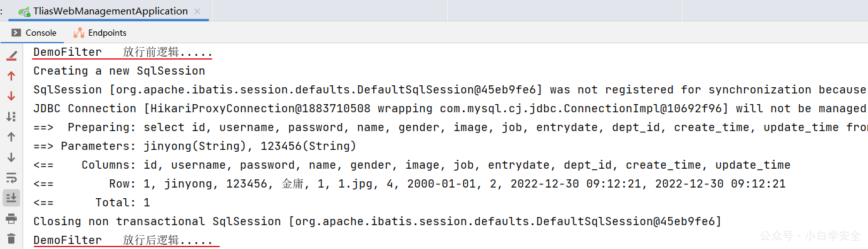The height and width of the screenshot is (249, 868).
Task: Click the red pencil icon in console gutter
Action: click(x=11, y=56)
